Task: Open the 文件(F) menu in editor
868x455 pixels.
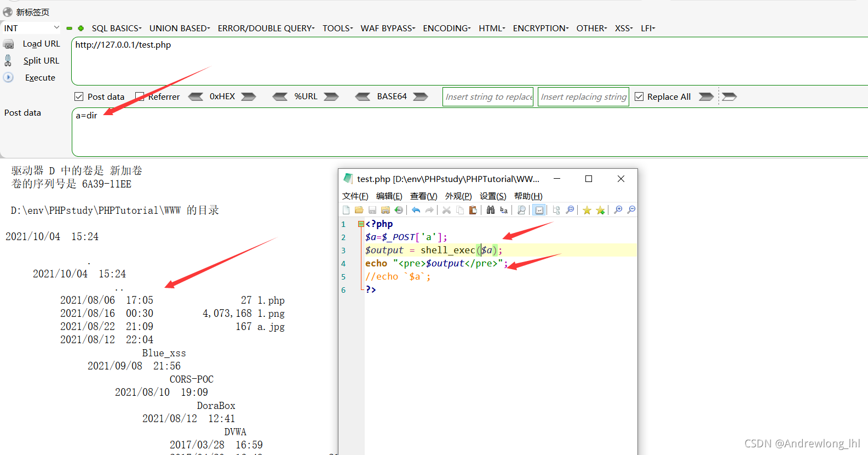Action: click(x=355, y=196)
